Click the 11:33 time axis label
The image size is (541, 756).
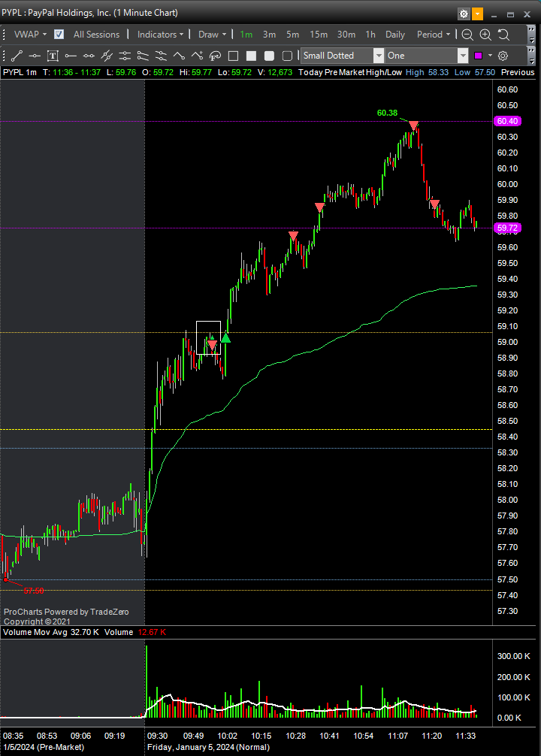[x=466, y=736]
